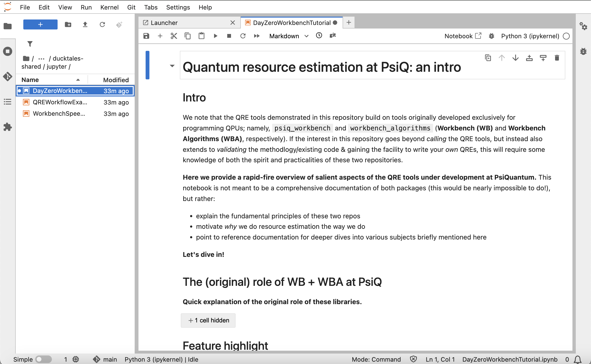Run the selected cell and advance
Screen dimensions: 591x364
(x=216, y=36)
